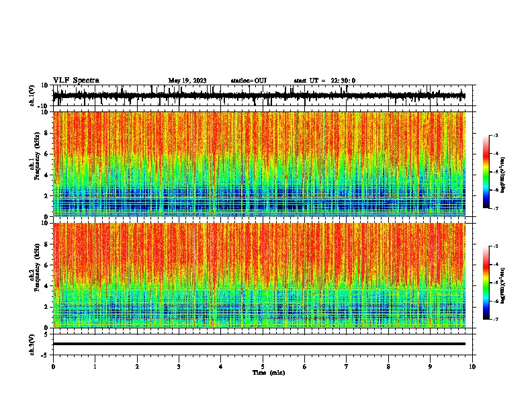
Task: Click the time axis tick label "1"
Action: click(x=95, y=367)
